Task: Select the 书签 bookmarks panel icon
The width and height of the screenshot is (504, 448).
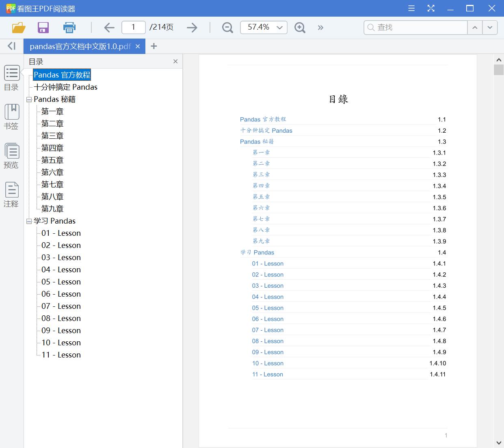Action: point(11,117)
